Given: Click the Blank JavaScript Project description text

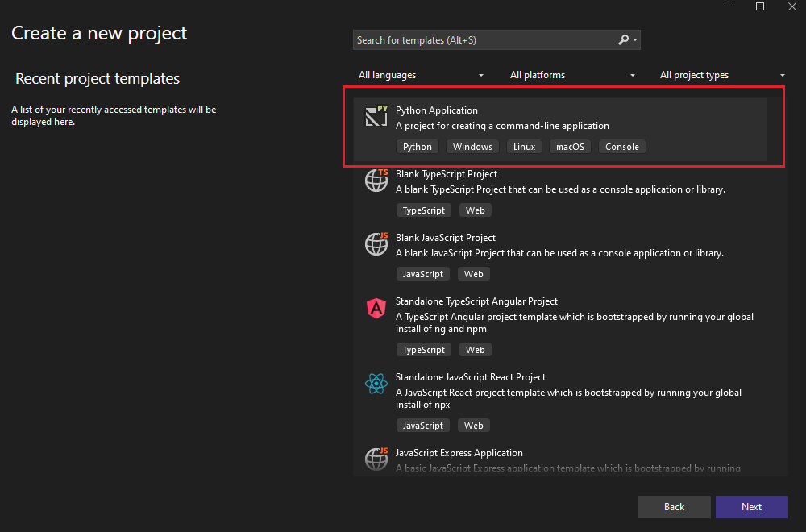Looking at the screenshot, I should [x=559, y=253].
